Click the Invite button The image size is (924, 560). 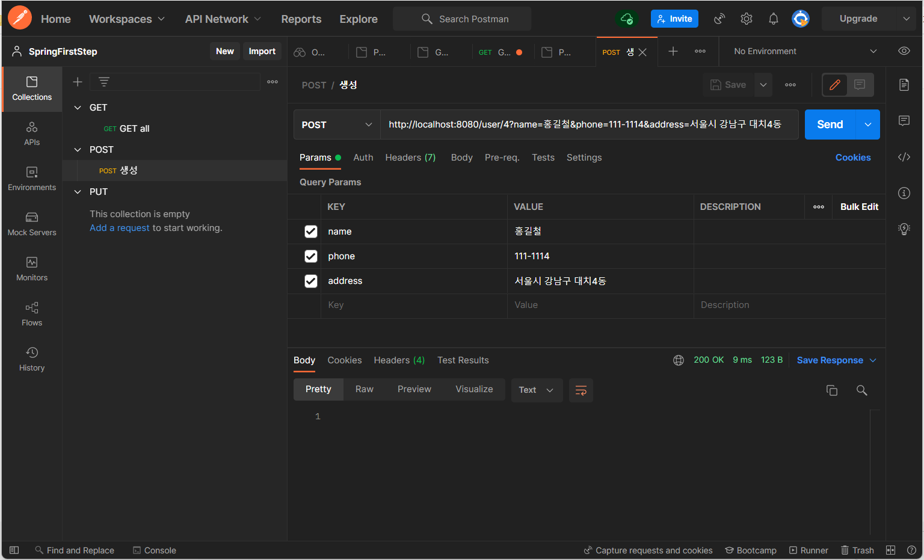674,19
